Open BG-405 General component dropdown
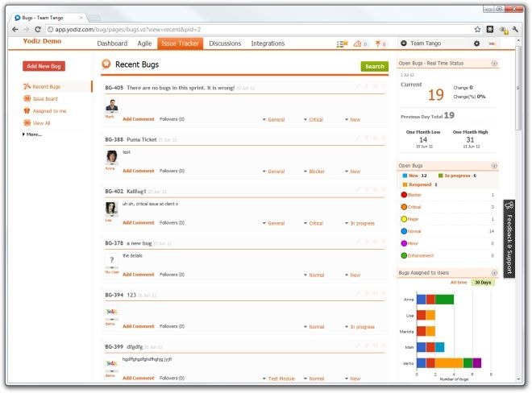The image size is (532, 393). [x=273, y=120]
